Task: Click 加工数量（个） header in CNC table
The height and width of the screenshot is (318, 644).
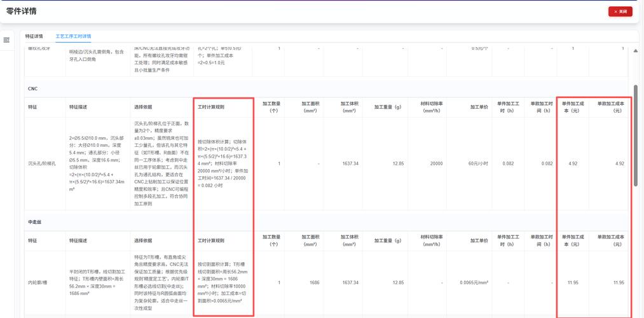Action: (271, 107)
